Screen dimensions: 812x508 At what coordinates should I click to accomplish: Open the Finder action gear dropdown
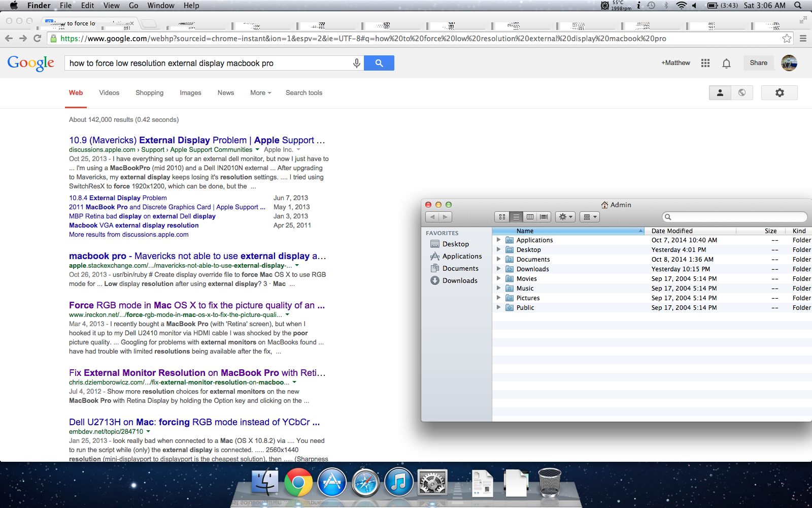click(x=565, y=217)
